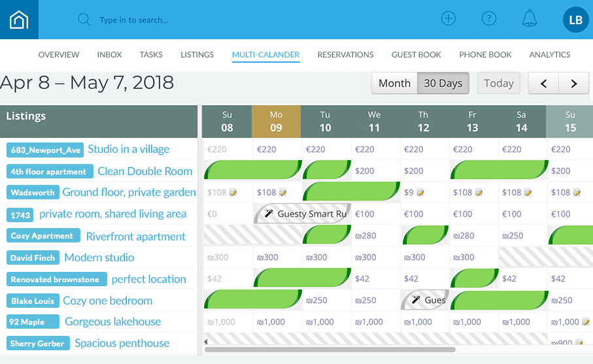Click the plus add-new icon
The height and width of the screenshot is (364, 593).
[x=448, y=19]
